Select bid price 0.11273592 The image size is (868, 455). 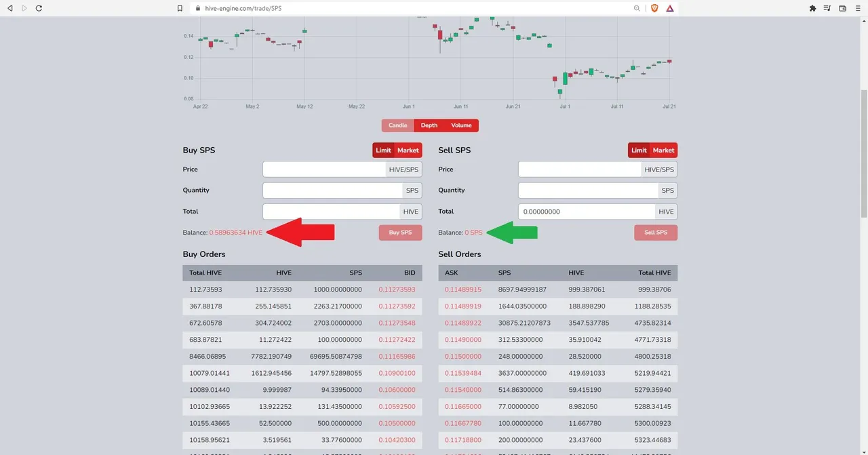[x=397, y=306]
